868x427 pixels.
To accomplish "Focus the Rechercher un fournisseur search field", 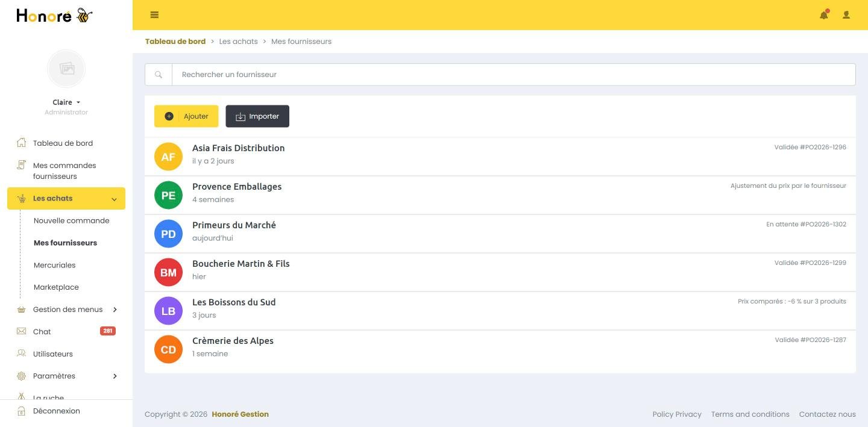I will click(x=514, y=75).
